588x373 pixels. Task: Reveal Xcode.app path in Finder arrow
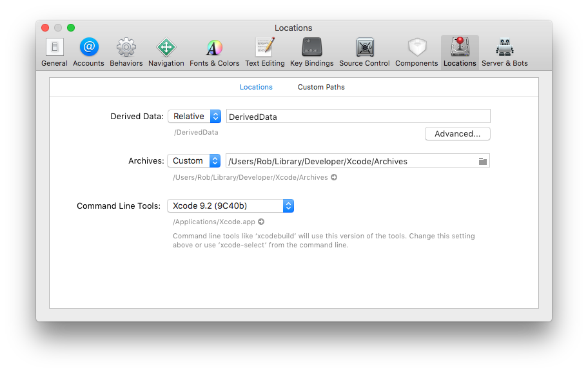click(261, 222)
